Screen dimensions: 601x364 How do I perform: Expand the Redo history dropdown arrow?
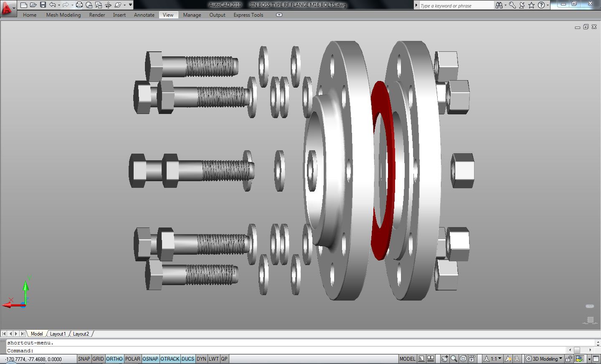(72, 5)
